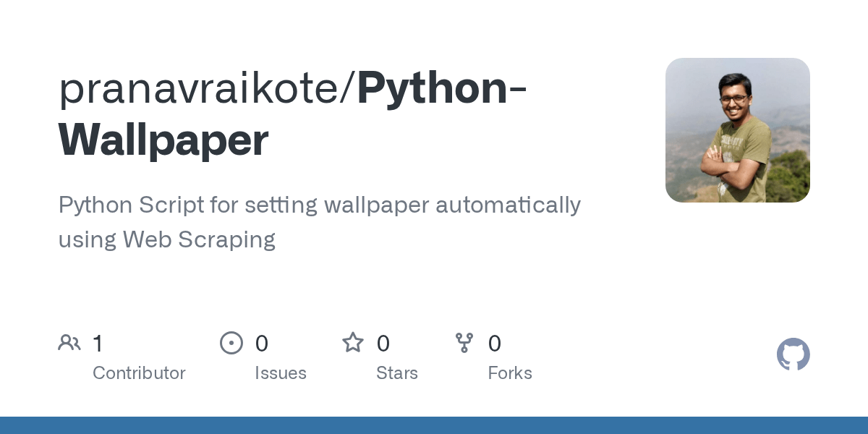Click the contributor count 1
Viewport: 868px width, 434px height.
(x=98, y=344)
